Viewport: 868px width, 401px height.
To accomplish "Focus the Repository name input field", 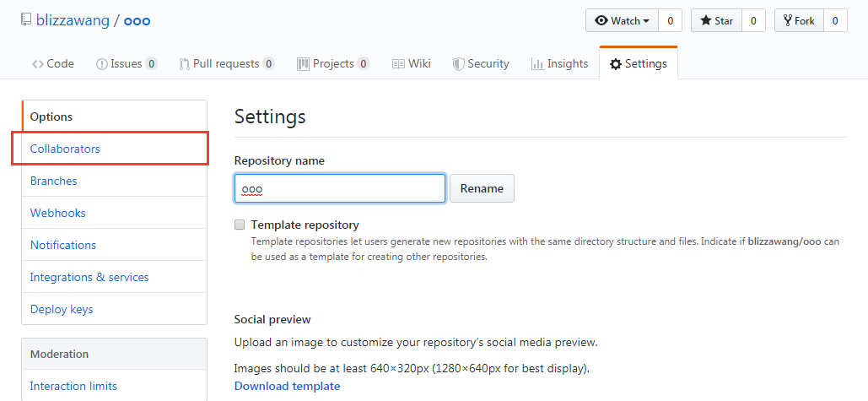I will [340, 188].
